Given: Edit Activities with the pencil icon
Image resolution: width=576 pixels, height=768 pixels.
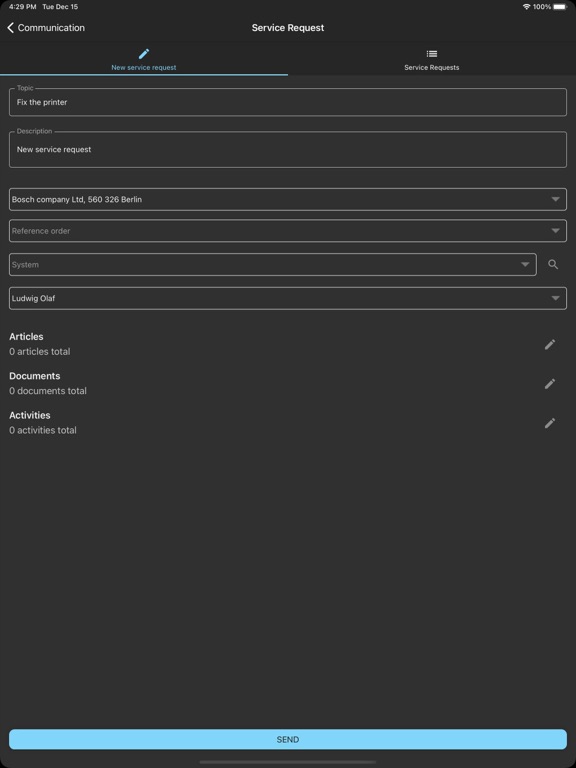Looking at the screenshot, I should pos(550,423).
